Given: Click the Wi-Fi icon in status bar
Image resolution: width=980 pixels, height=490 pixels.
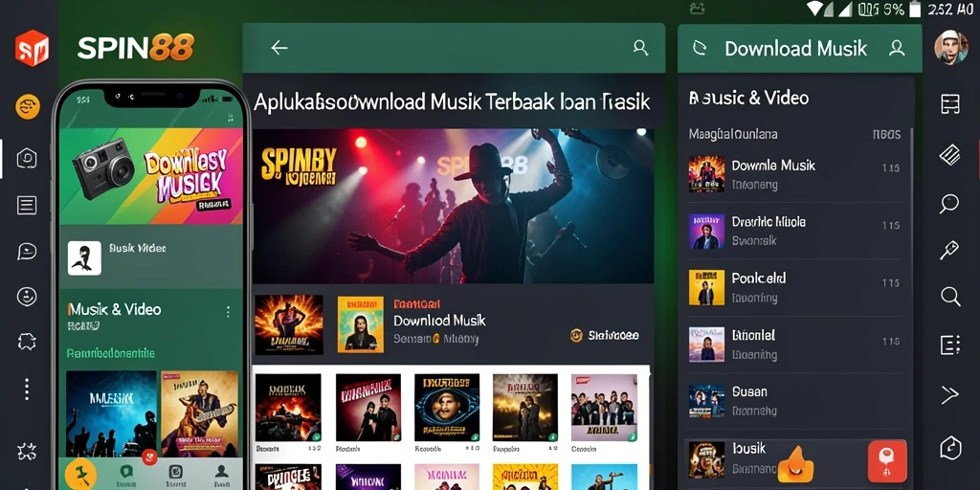Looking at the screenshot, I should (x=815, y=8).
